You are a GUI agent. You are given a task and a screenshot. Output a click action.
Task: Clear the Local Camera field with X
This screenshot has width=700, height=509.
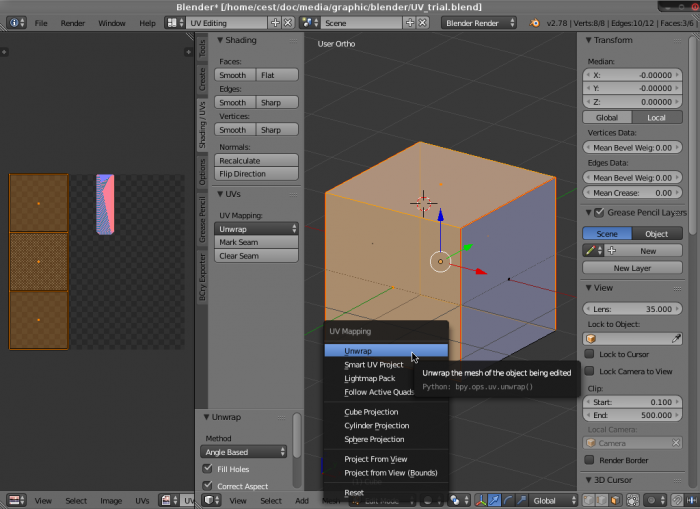point(676,442)
